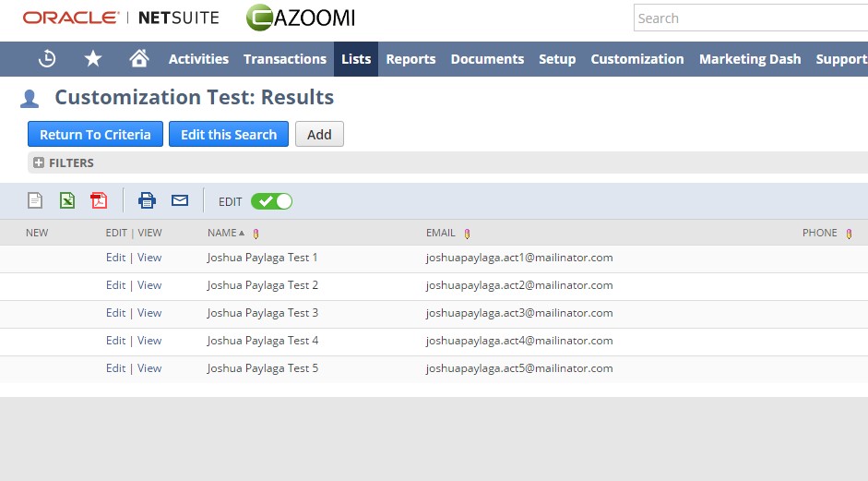
Task: Export results as PDF icon
Action: pos(99,200)
